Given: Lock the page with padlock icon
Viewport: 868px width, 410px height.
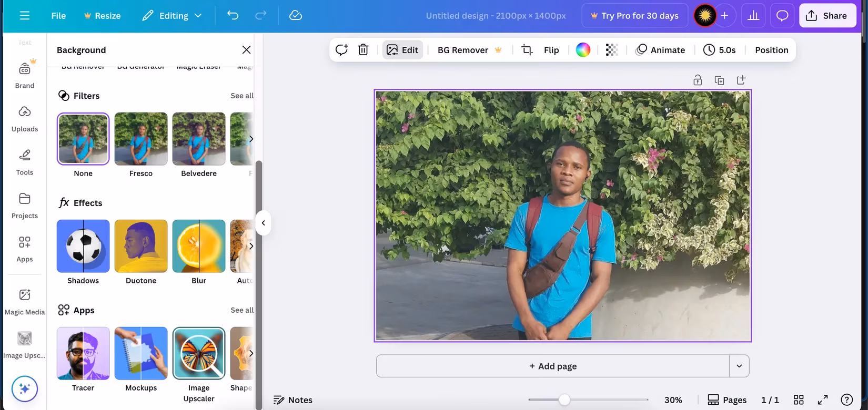Looking at the screenshot, I should [698, 80].
